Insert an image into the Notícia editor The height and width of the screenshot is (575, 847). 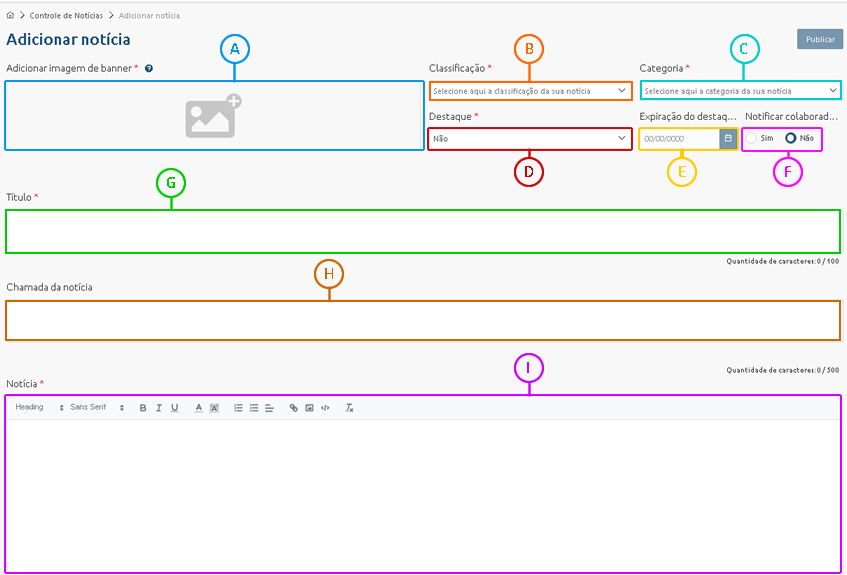pos(309,408)
